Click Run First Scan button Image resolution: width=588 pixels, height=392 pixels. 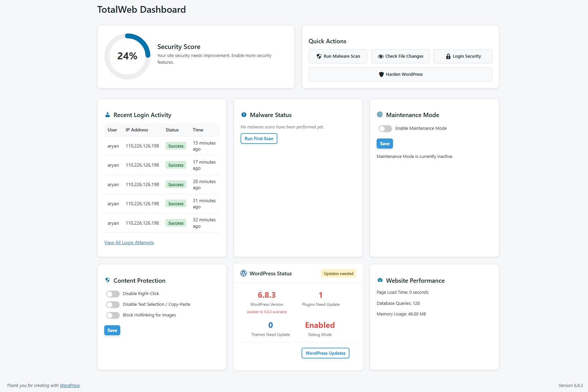click(x=259, y=138)
